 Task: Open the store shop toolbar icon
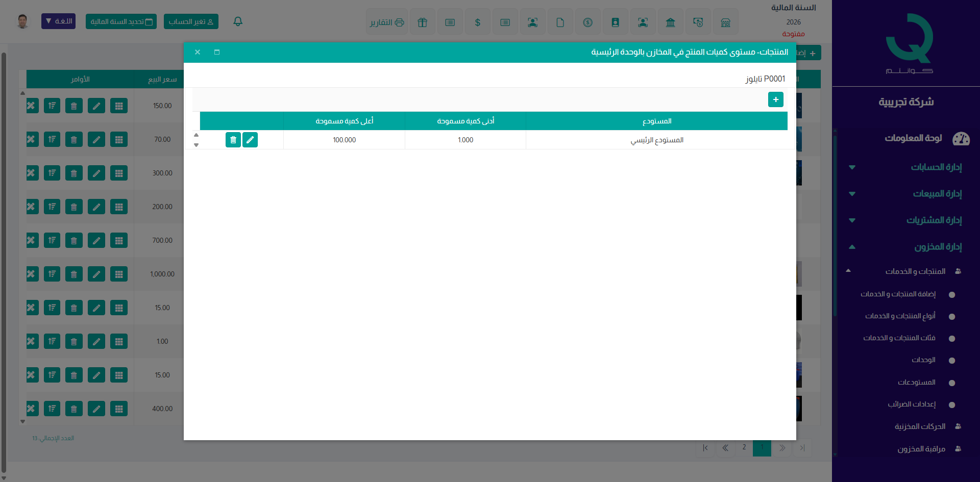(725, 22)
